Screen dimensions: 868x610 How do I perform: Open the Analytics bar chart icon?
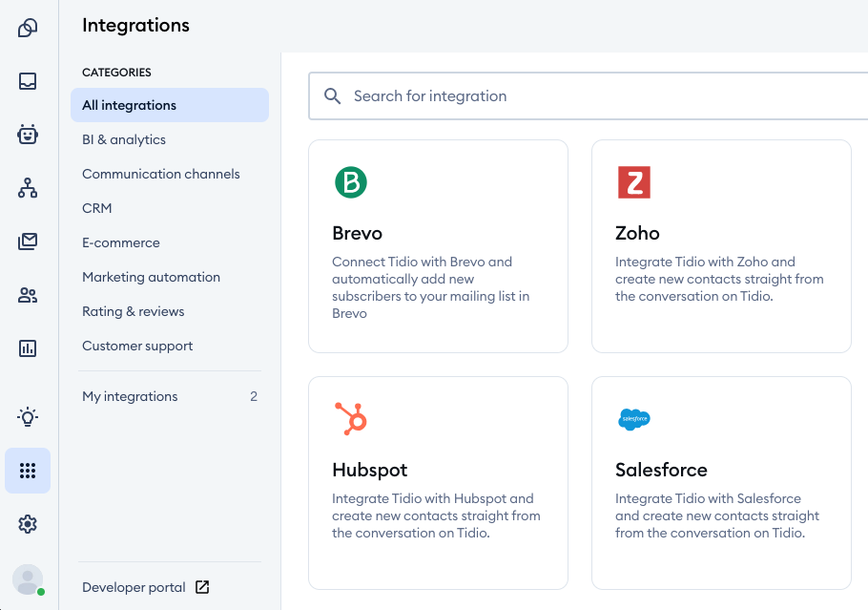click(x=28, y=348)
